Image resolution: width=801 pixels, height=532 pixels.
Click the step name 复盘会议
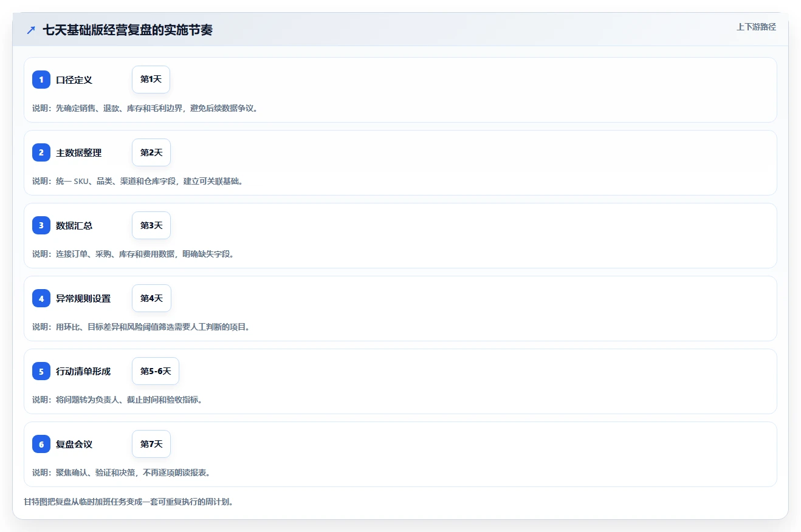click(x=74, y=445)
